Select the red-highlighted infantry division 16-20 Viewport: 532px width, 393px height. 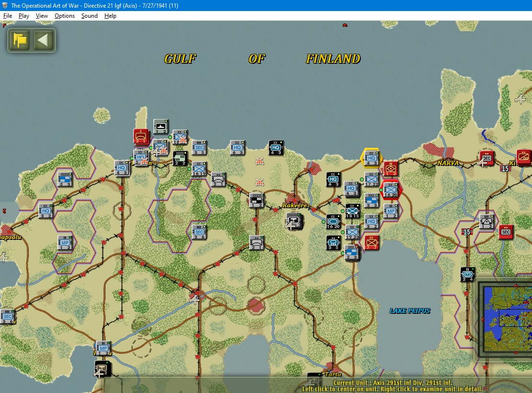click(391, 190)
